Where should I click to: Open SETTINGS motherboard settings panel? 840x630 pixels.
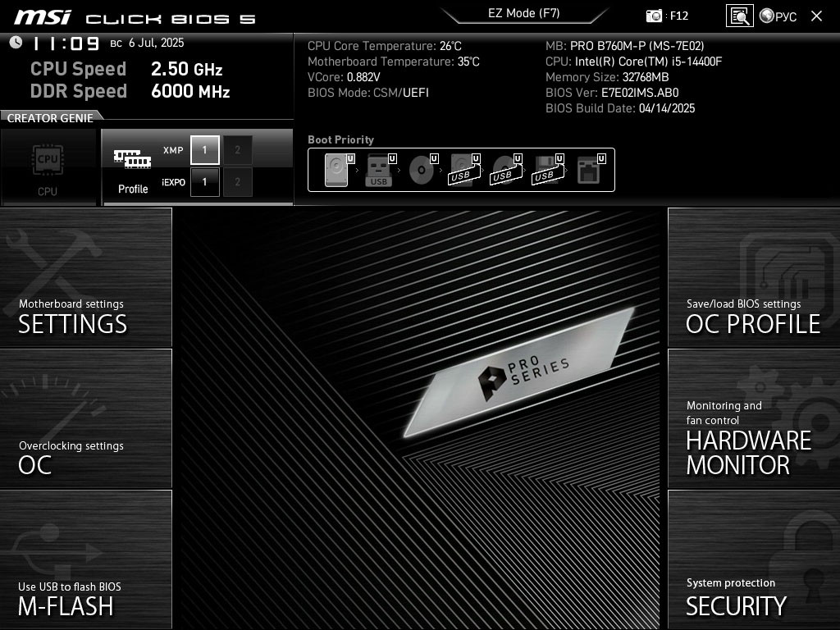click(x=85, y=277)
